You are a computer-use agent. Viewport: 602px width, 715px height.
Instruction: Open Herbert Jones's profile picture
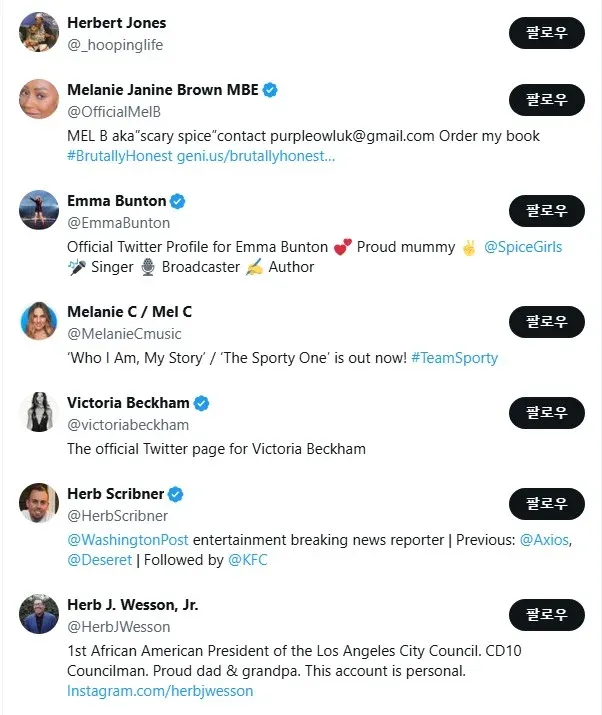[39, 32]
